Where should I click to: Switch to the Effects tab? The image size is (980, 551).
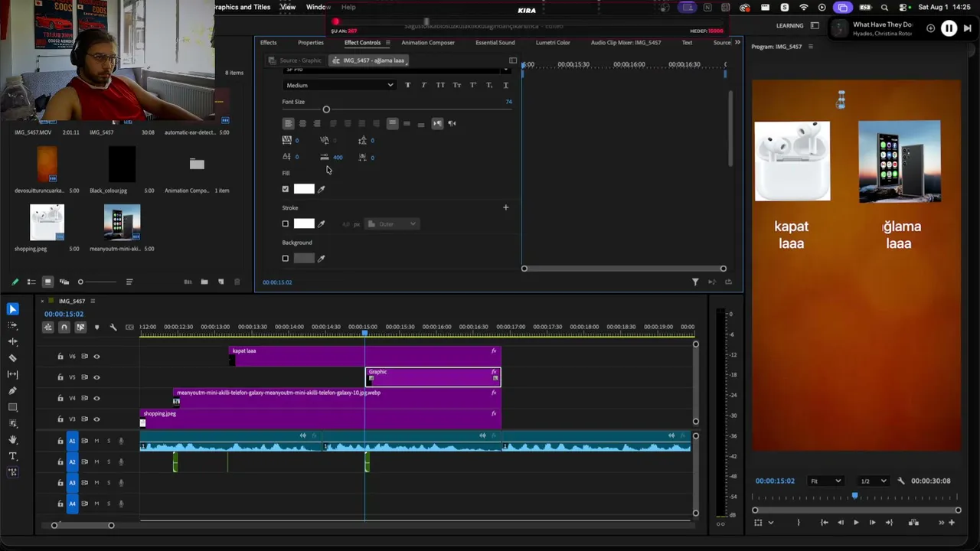[268, 43]
